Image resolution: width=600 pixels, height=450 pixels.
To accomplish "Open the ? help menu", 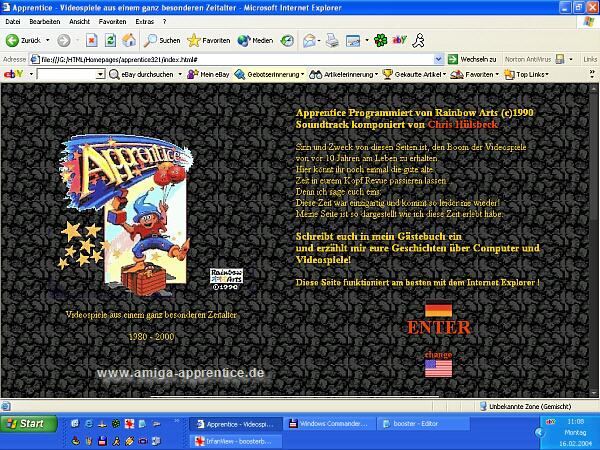I will pos(165,22).
